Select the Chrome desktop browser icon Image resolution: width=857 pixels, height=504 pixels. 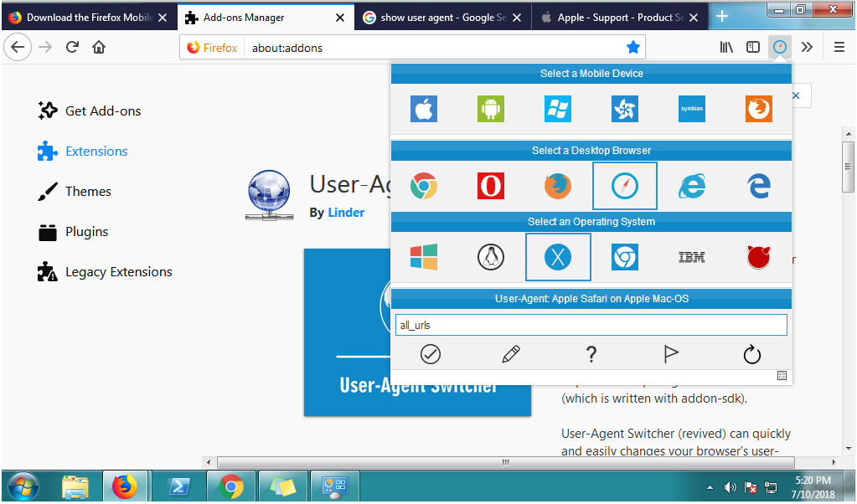(424, 186)
